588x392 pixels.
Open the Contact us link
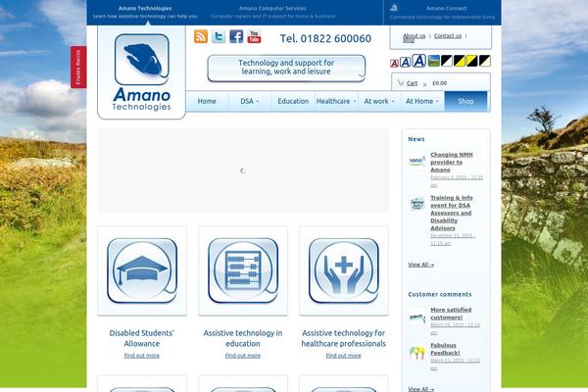click(448, 36)
